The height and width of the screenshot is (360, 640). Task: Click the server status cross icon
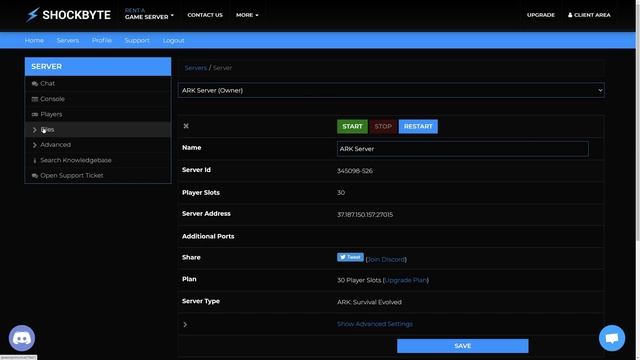click(x=186, y=126)
